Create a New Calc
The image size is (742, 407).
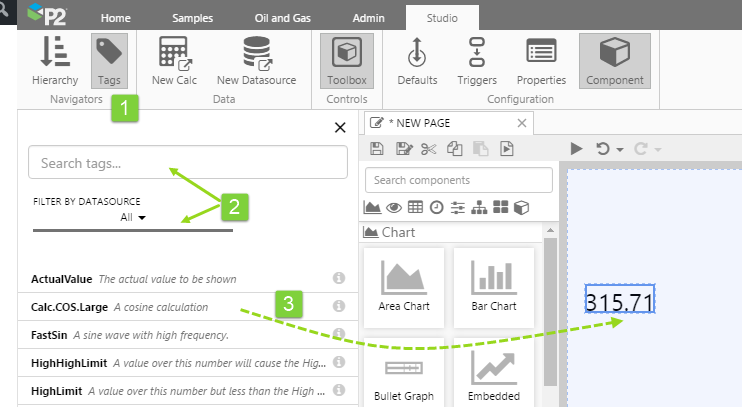coord(174,61)
